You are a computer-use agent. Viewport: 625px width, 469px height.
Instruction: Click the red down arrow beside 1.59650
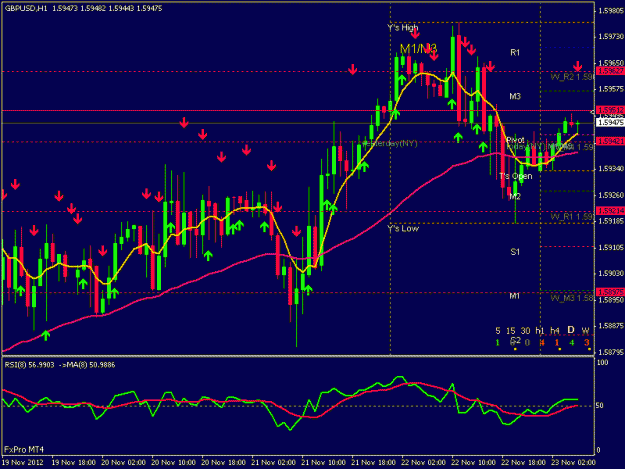578,66
